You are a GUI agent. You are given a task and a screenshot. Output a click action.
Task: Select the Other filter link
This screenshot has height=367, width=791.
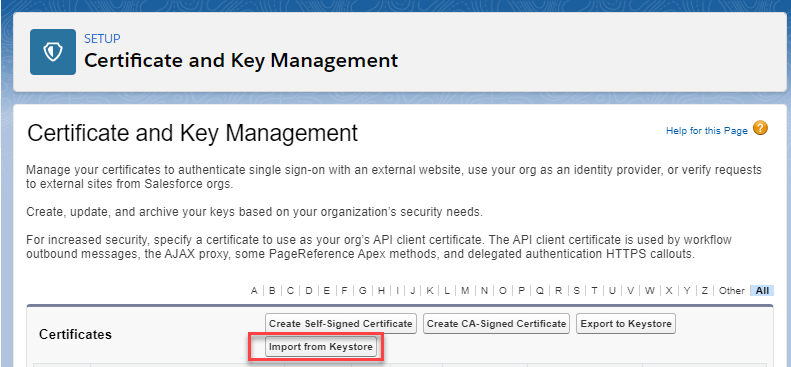[731, 291]
